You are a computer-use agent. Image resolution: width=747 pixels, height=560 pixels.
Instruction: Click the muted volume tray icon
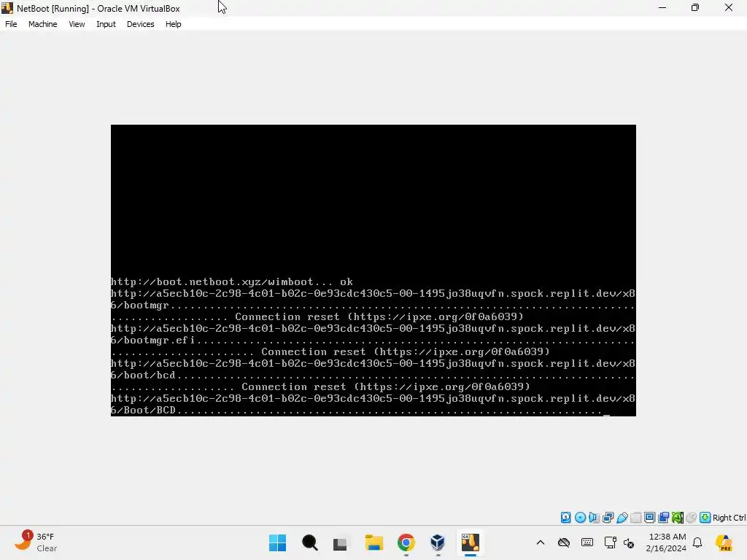(x=629, y=542)
